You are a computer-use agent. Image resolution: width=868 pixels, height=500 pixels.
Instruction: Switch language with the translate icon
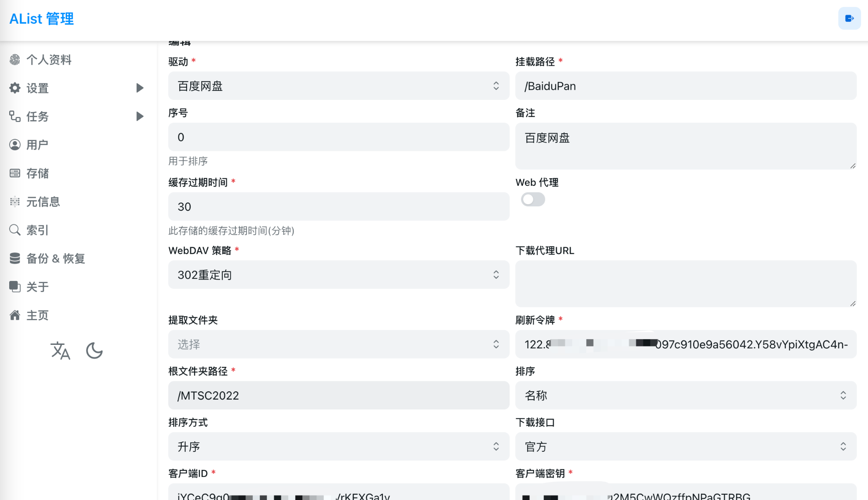61,351
